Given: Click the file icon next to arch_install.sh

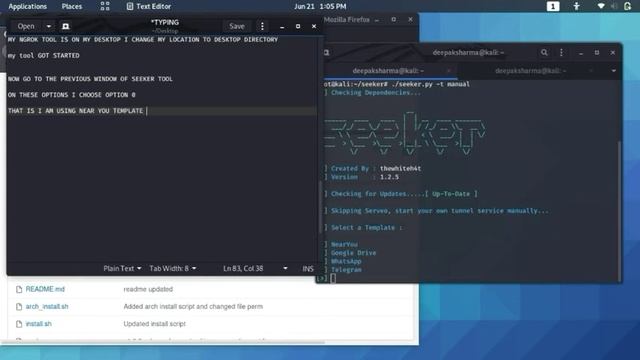Looking at the screenshot, I should (x=19, y=307).
